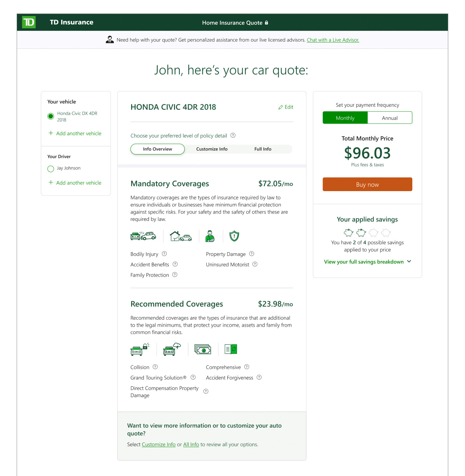Click info icon next to Uninsured Motorist
Screen dimensions: 465x476
[255, 264]
